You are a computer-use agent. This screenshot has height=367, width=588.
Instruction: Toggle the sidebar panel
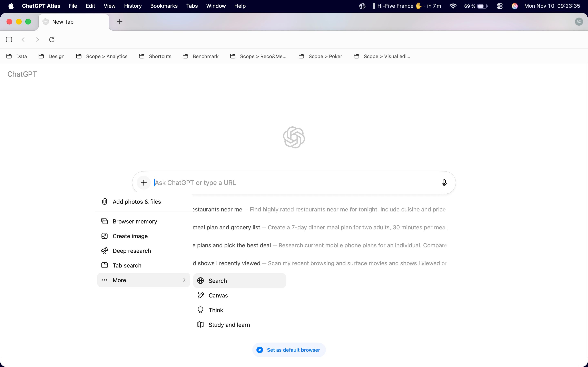pos(9,39)
